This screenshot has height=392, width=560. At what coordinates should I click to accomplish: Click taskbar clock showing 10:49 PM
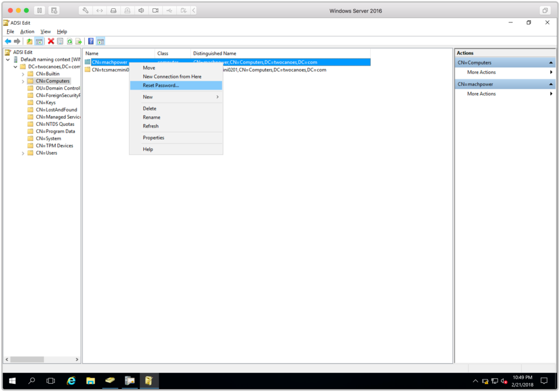point(522,381)
